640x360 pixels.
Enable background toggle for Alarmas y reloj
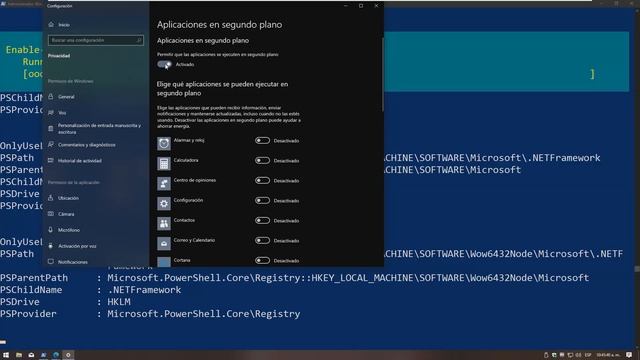pyautogui.click(x=262, y=141)
